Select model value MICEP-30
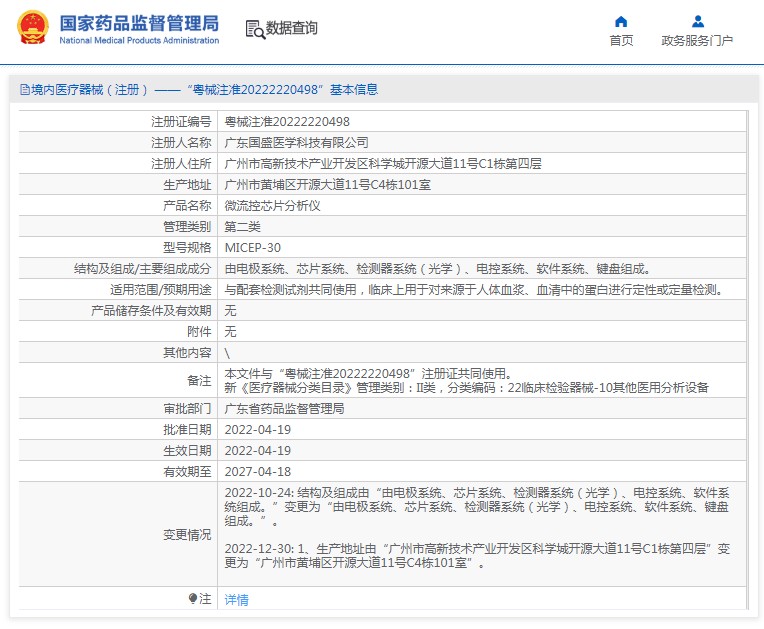The image size is (764, 629). point(253,247)
